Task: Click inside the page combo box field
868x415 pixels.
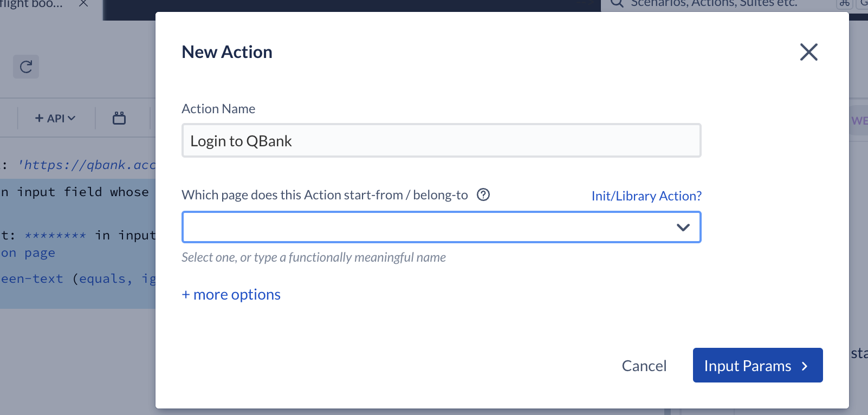Action: 423,228
